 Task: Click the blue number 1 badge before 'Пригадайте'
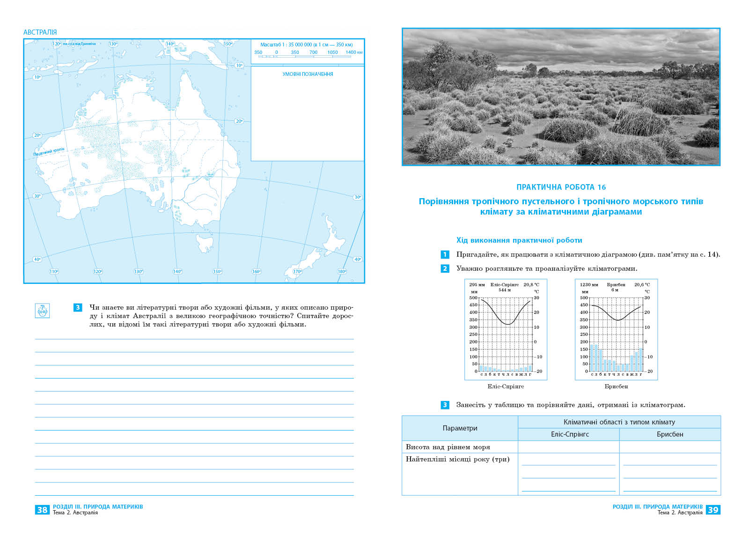pyautogui.click(x=445, y=255)
